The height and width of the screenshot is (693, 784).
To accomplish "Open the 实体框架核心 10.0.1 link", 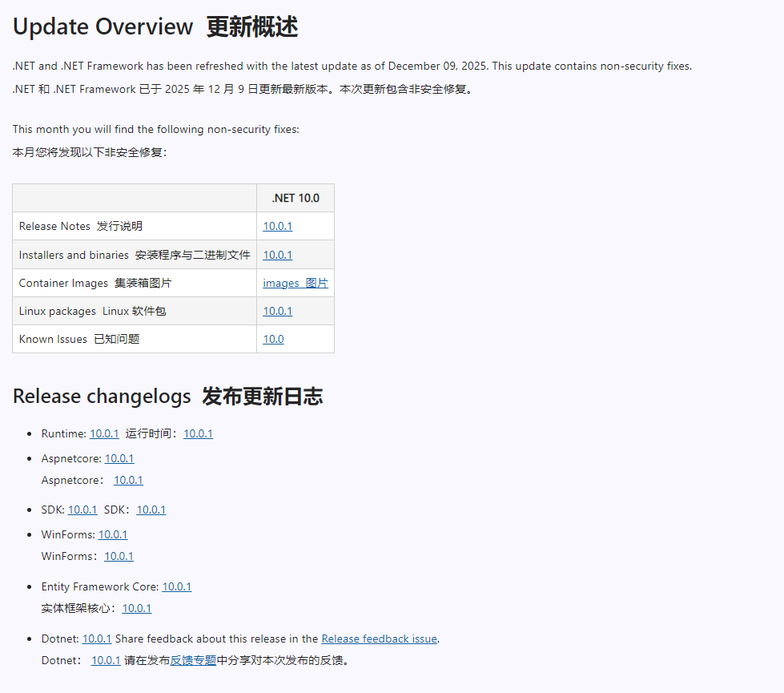I will [136, 608].
